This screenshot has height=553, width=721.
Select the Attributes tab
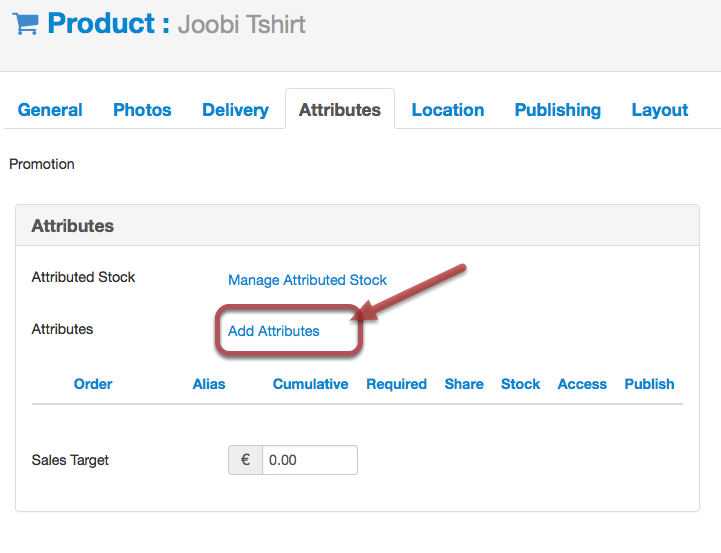340,110
